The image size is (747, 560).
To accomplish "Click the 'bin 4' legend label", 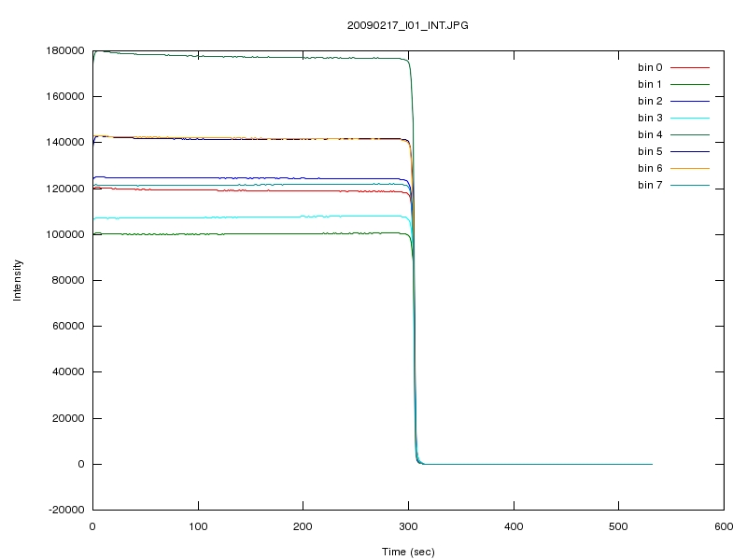I will tap(650, 134).
